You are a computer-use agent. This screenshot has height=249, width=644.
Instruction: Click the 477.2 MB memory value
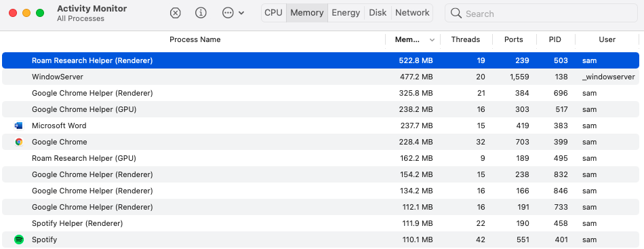[x=416, y=77]
